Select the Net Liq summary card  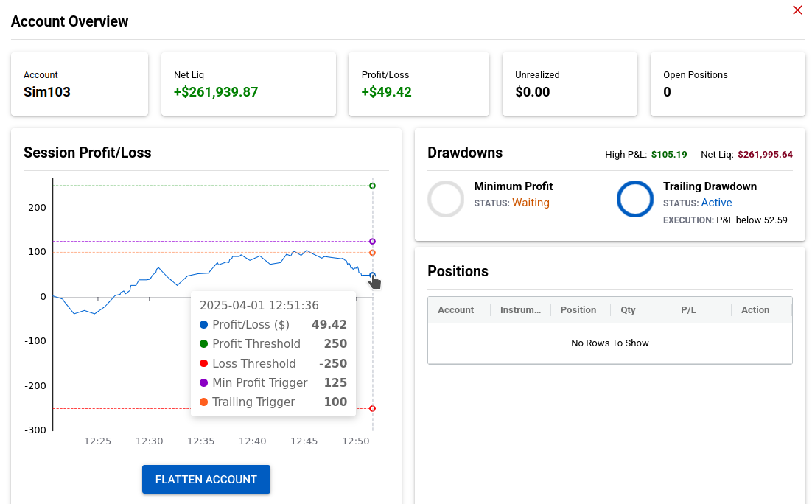pyautogui.click(x=248, y=84)
